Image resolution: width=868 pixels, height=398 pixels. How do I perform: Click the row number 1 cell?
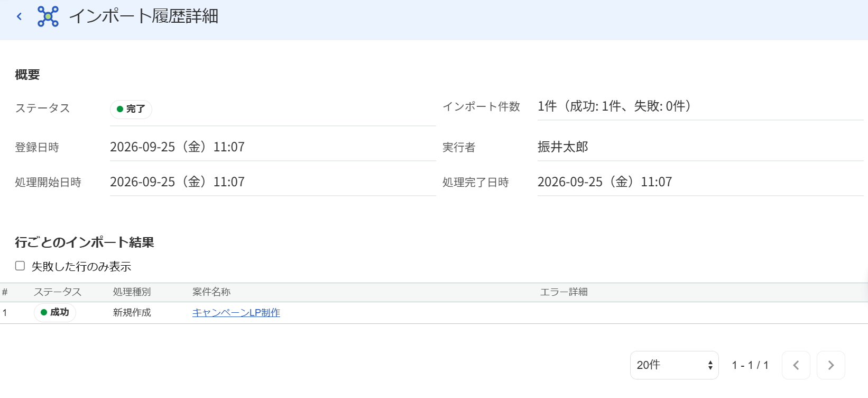coord(5,313)
